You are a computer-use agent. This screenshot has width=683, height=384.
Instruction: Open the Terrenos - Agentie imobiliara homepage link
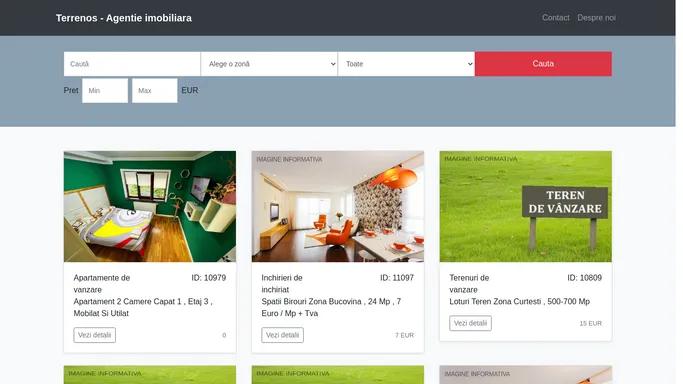tap(124, 18)
